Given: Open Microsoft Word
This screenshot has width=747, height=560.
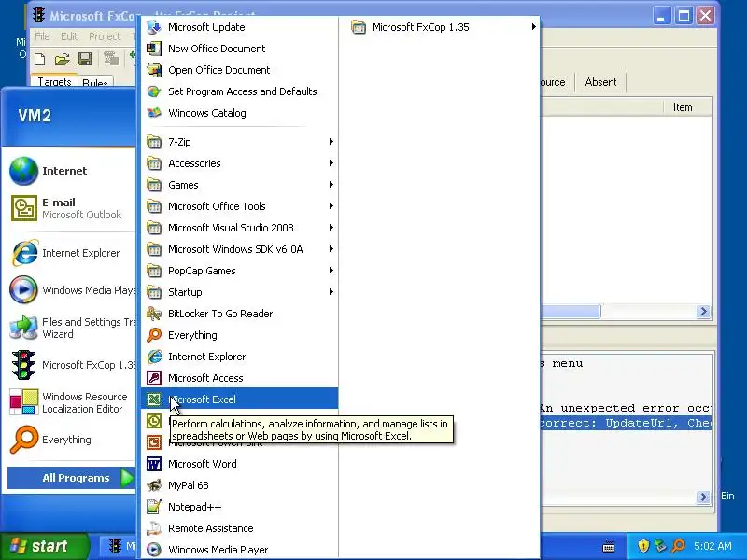Looking at the screenshot, I should [239, 464].
